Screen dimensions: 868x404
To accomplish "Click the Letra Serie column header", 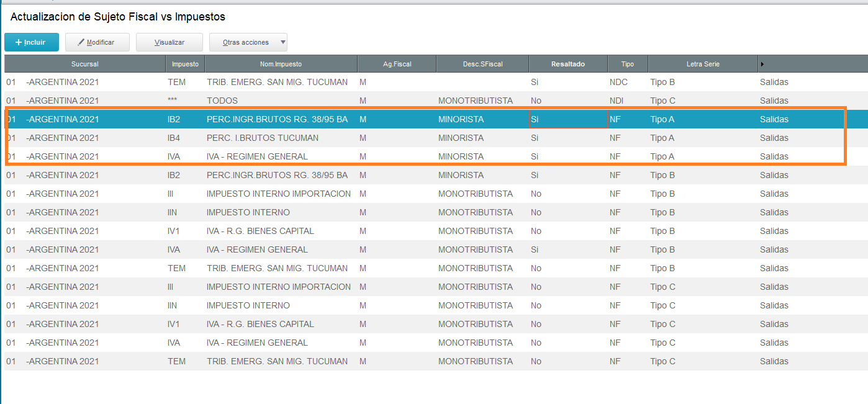I will pyautogui.click(x=703, y=64).
